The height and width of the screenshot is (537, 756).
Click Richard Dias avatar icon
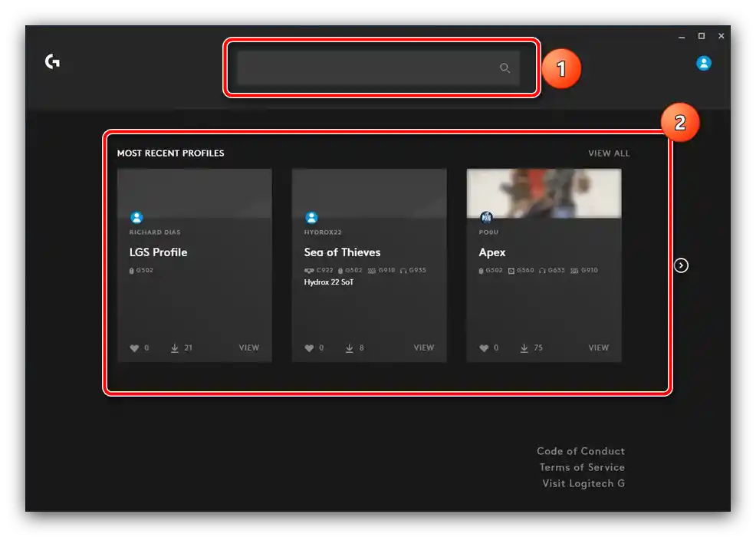(136, 218)
